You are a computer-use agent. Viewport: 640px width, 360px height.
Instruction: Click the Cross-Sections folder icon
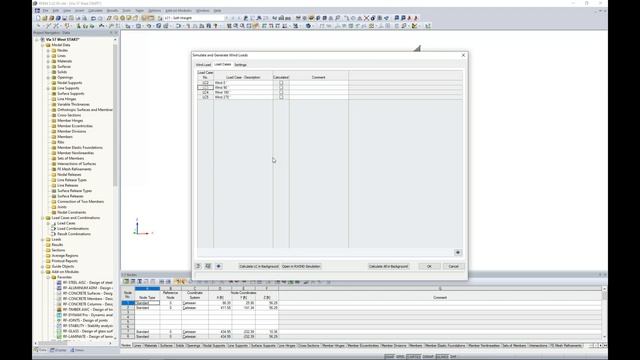click(54, 115)
